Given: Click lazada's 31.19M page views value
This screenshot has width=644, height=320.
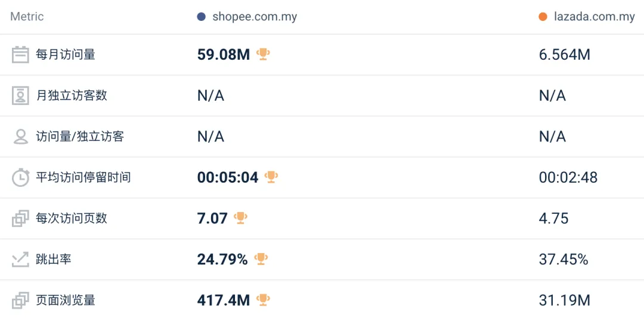Looking at the screenshot, I should [x=564, y=300].
